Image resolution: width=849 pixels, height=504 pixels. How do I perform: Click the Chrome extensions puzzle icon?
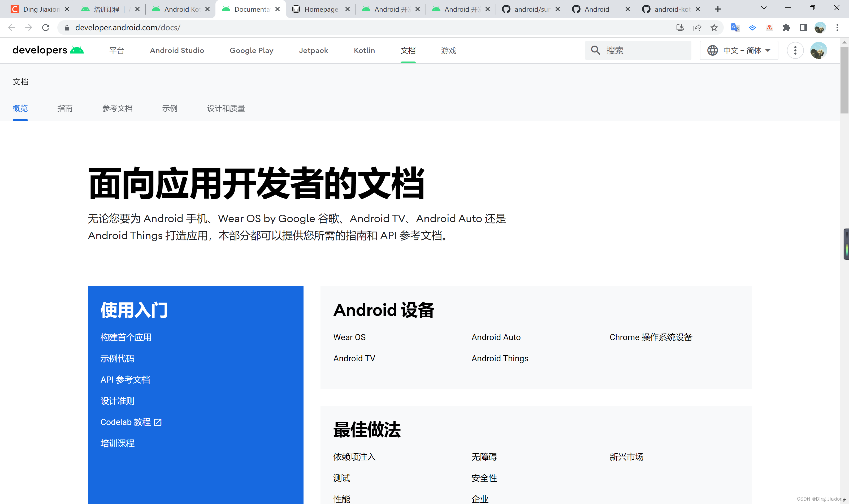pyautogui.click(x=787, y=28)
